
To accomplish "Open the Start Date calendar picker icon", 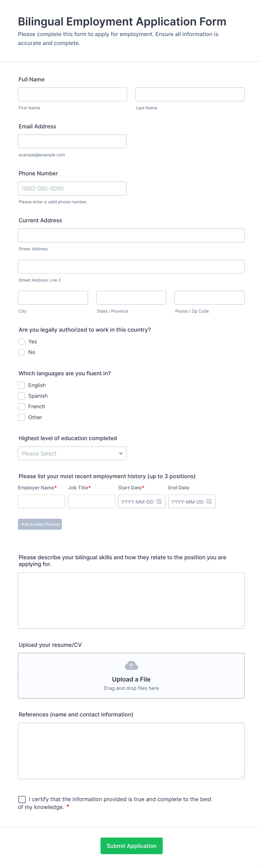I will 159,501.
